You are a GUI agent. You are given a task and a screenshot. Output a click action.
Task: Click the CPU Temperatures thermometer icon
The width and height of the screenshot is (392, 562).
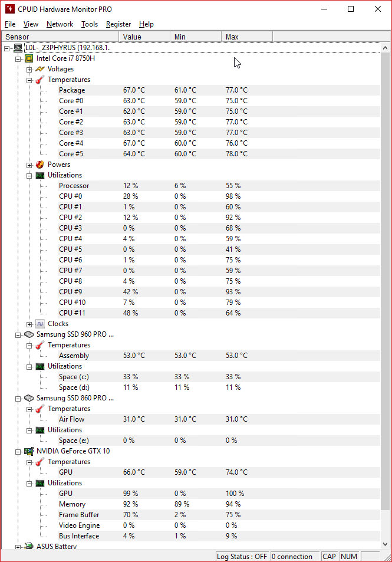click(x=40, y=80)
